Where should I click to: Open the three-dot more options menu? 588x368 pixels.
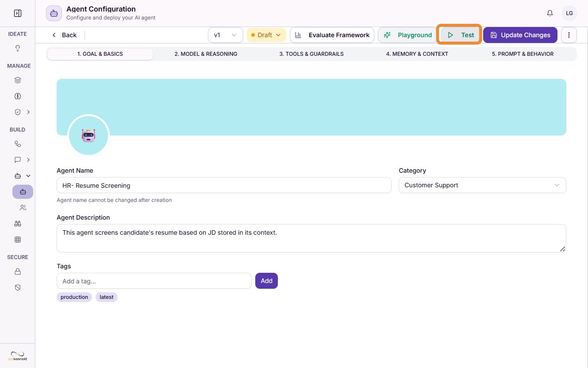[x=569, y=35]
